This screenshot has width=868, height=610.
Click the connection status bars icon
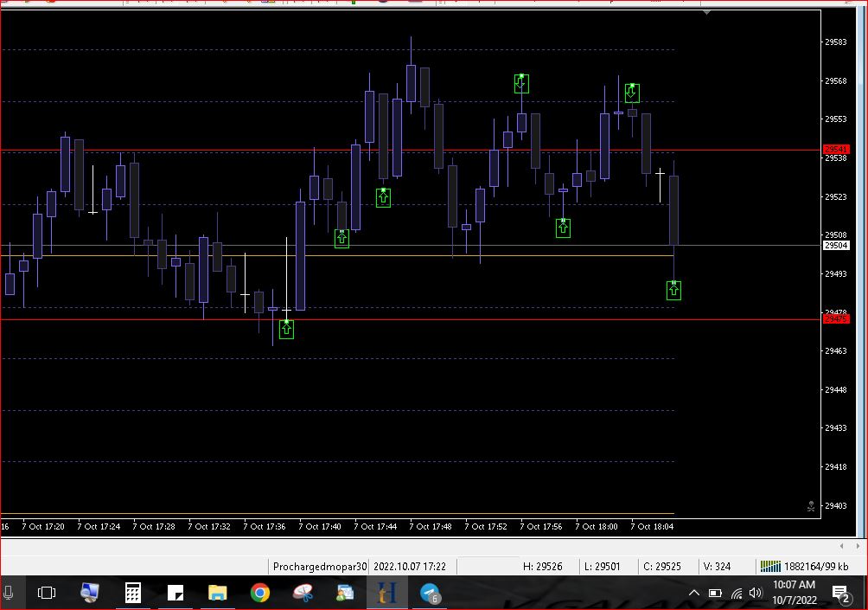[769, 567]
